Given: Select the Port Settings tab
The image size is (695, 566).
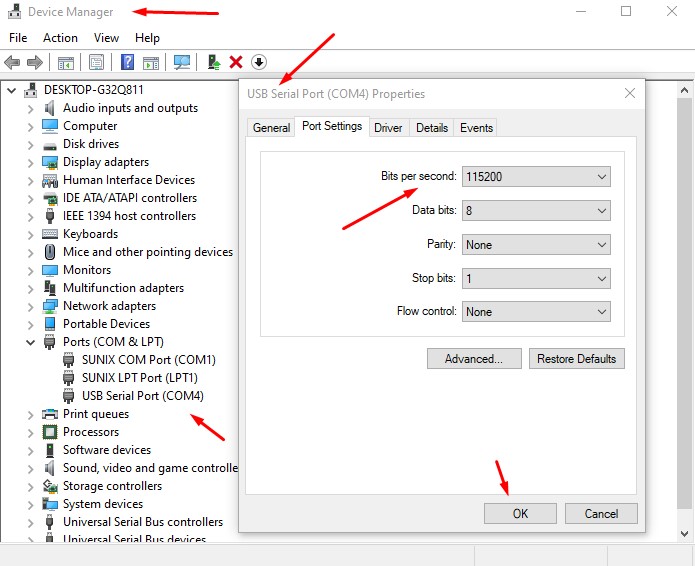Looking at the screenshot, I should click(x=332, y=126).
